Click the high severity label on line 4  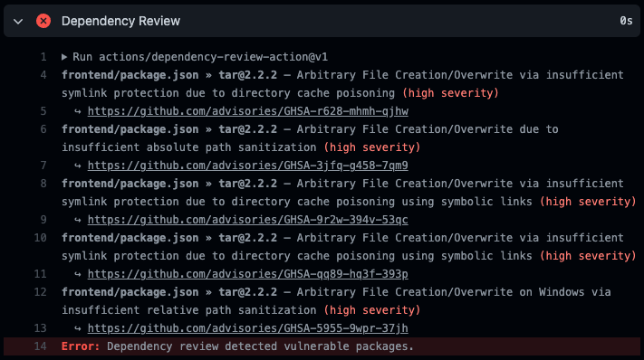[x=450, y=93]
